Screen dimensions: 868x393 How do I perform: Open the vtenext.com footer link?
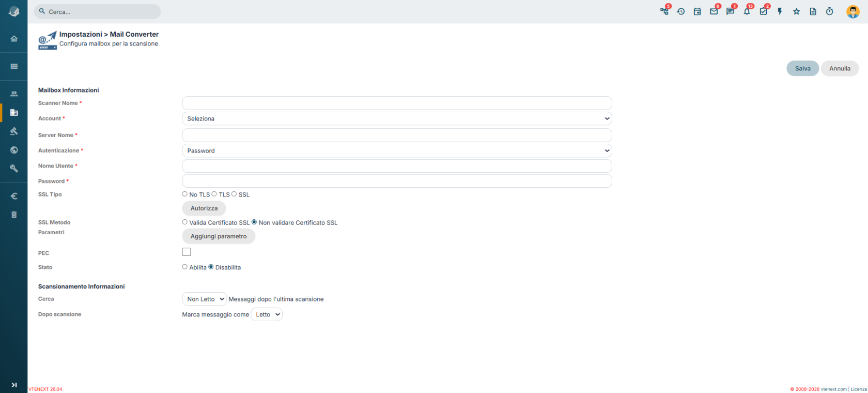click(x=833, y=389)
